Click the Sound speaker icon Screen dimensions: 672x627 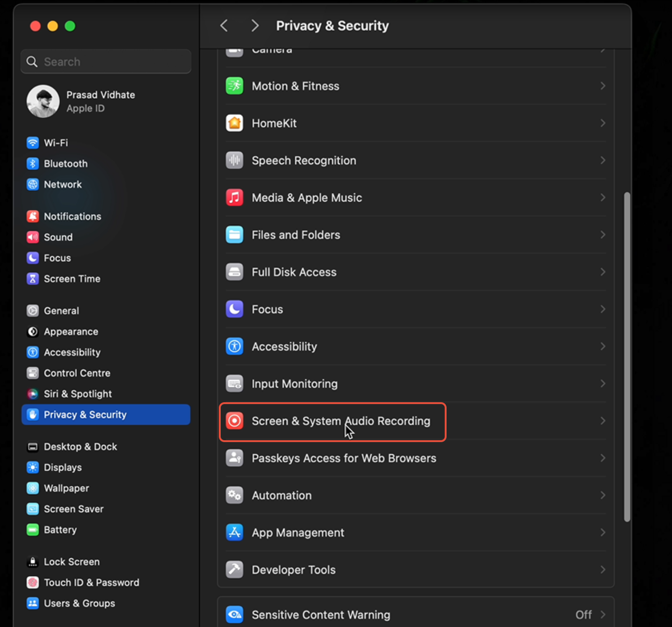coord(32,237)
